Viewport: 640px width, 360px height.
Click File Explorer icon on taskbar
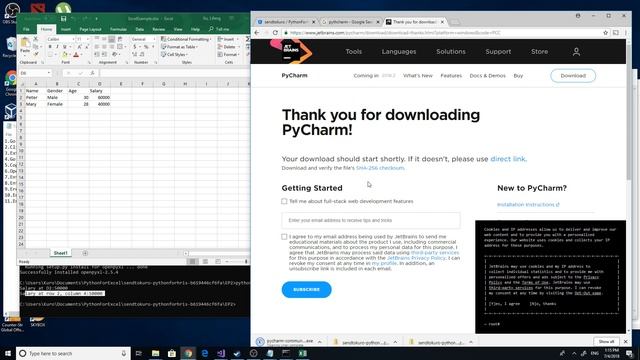pyautogui.click(x=156, y=353)
